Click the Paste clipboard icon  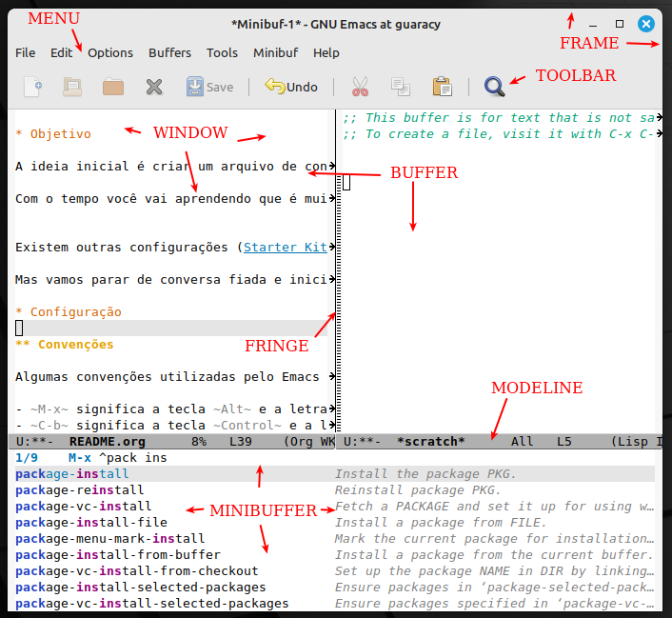pos(442,87)
